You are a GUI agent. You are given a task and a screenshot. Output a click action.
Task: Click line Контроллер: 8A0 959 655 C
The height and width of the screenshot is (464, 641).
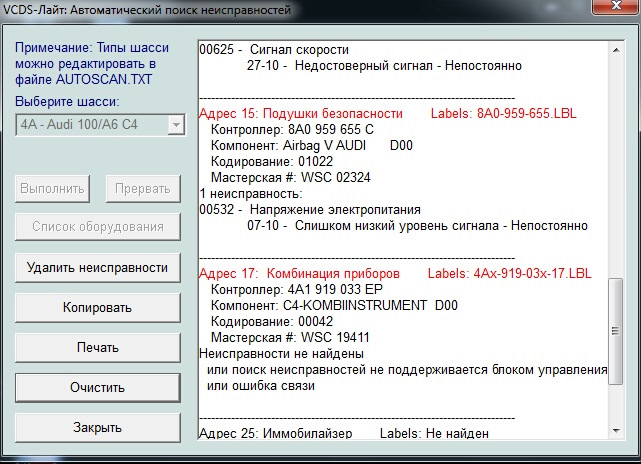292,130
